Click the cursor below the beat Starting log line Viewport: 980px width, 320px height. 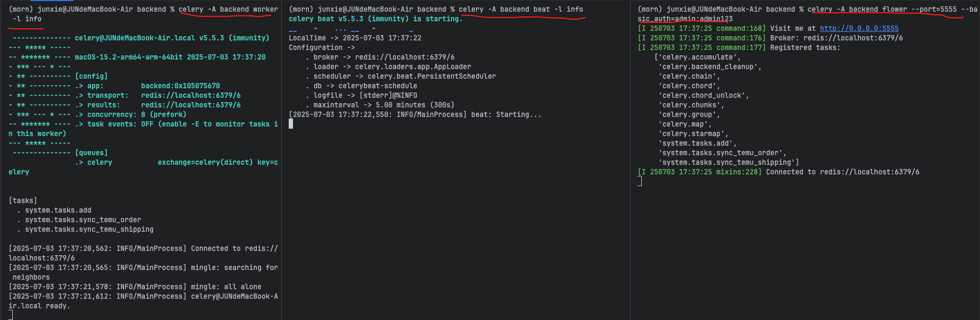click(x=291, y=124)
